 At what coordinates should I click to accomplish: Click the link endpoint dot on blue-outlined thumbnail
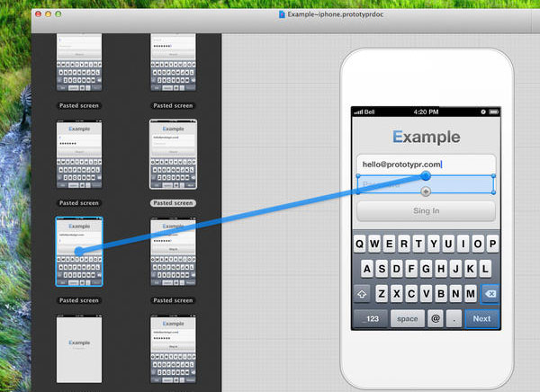pos(79,251)
